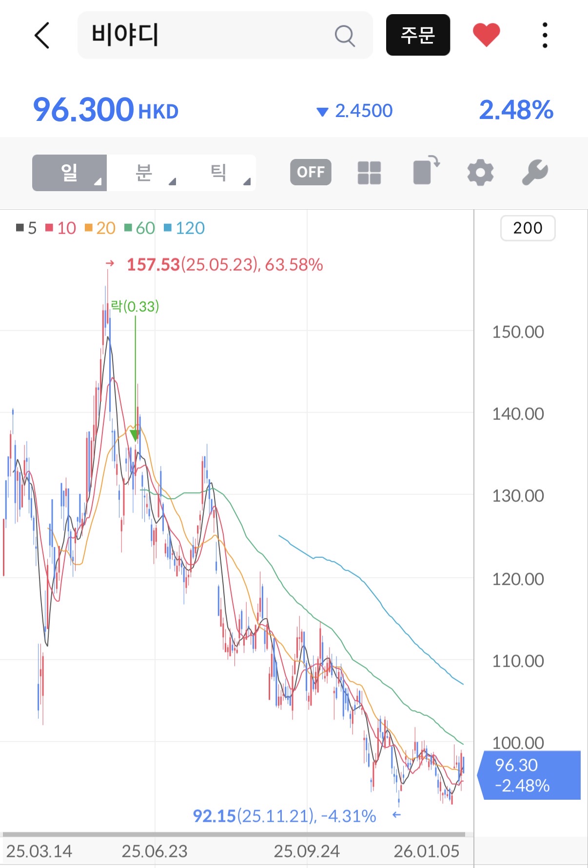Image resolution: width=588 pixels, height=868 pixels.
Task: Click the chart horizontal scrollbar
Action: [x=234, y=834]
